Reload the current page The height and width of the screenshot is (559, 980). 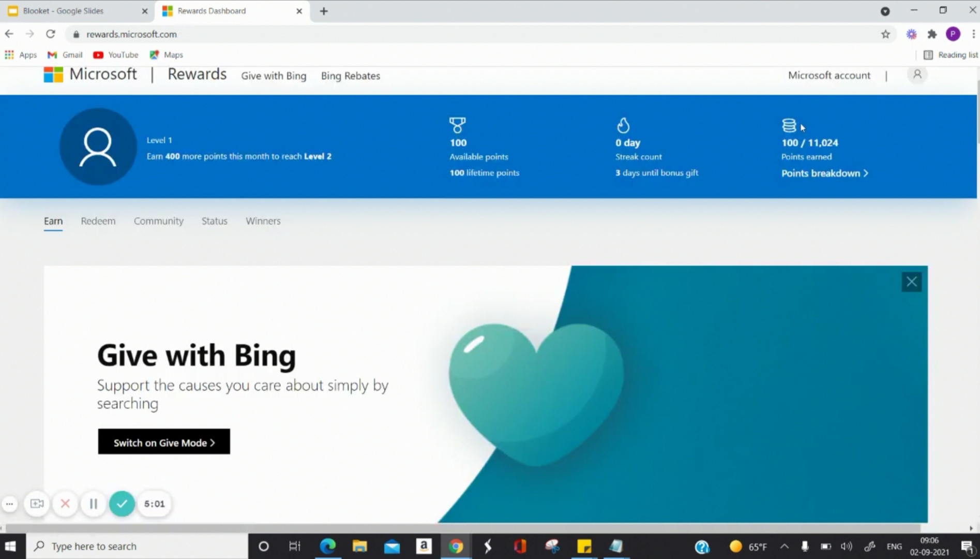click(x=50, y=34)
